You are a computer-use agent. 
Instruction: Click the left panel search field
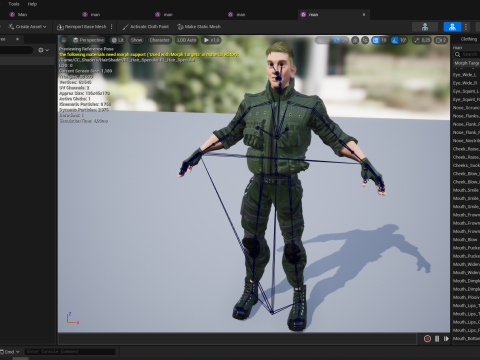coord(16,50)
